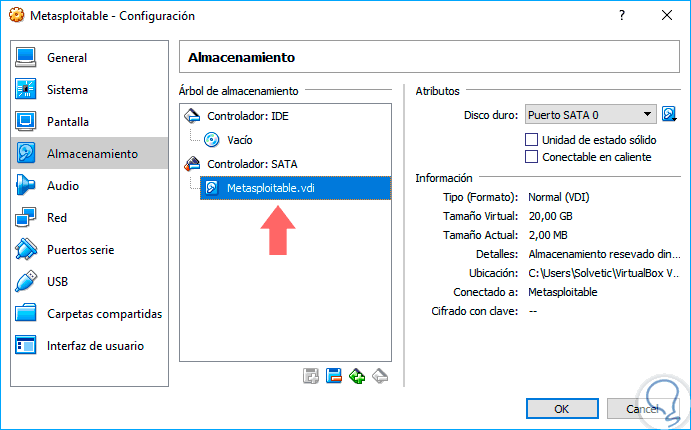Select the Almacenamiento section in sidebar
Viewport: 691px width, 430px height.
coord(89,153)
